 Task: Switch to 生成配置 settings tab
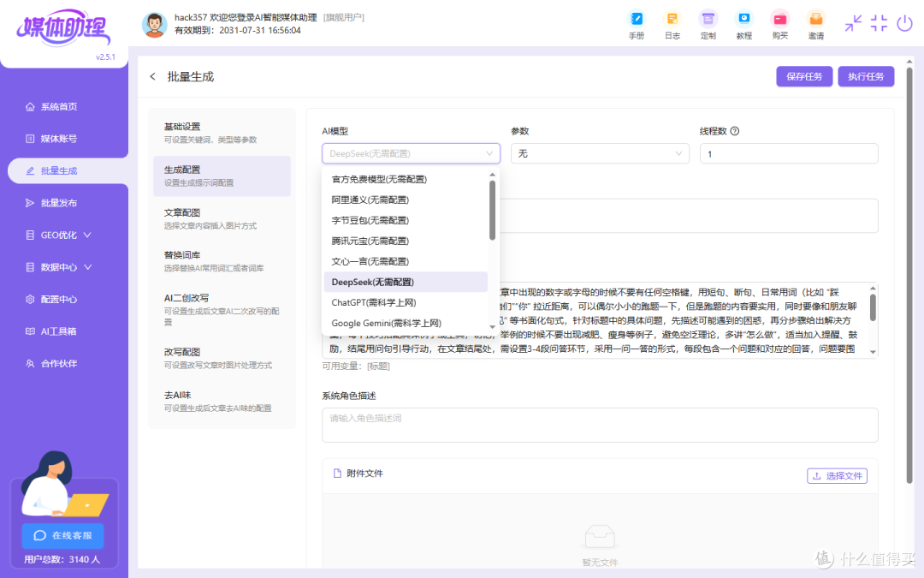pos(222,176)
